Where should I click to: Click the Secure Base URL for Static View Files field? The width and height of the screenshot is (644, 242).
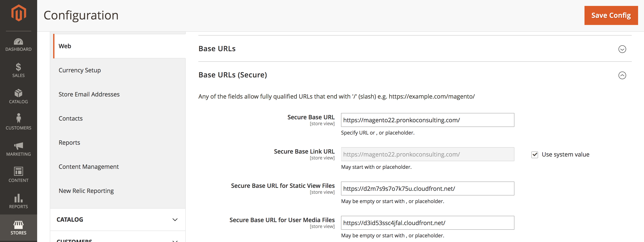point(428,188)
